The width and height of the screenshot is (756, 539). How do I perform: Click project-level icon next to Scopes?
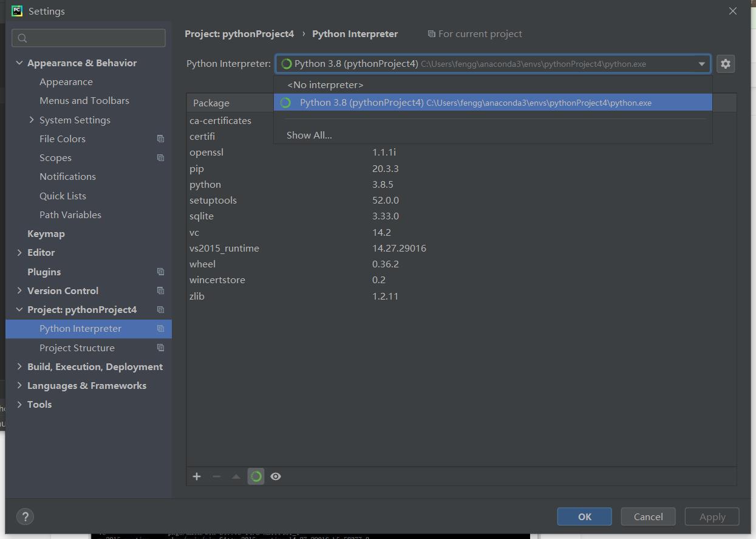pos(160,157)
